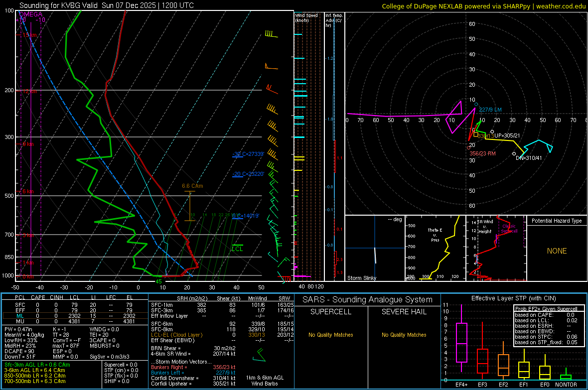
Task: Click the Prob EF2+ Given Supercell header
Action: tap(546, 309)
